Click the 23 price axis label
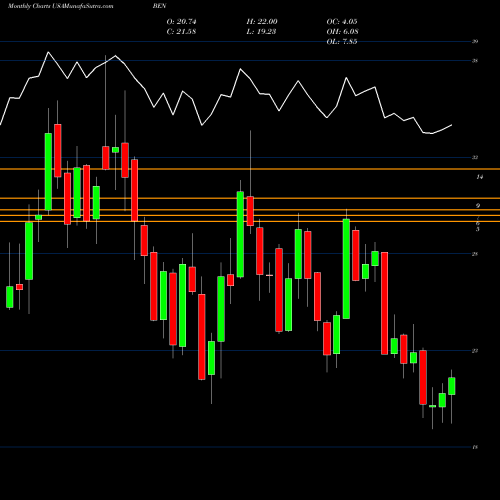 475,351
